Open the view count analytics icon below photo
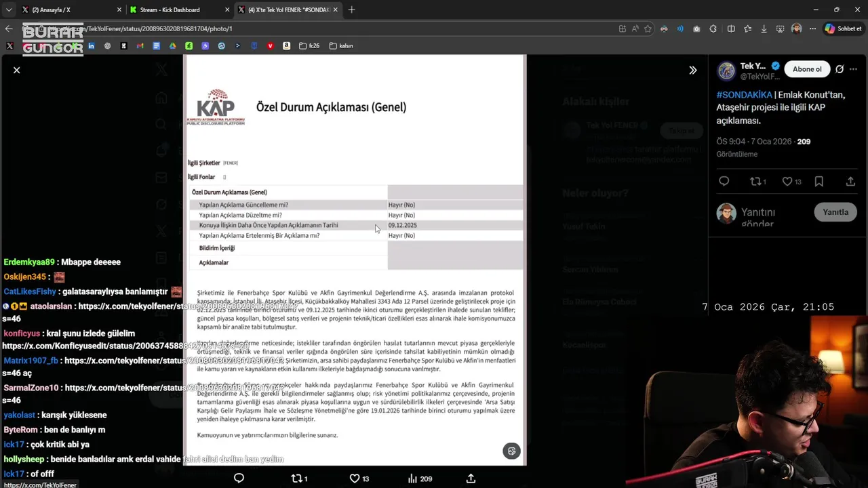This screenshot has width=868, height=488. [x=412, y=479]
